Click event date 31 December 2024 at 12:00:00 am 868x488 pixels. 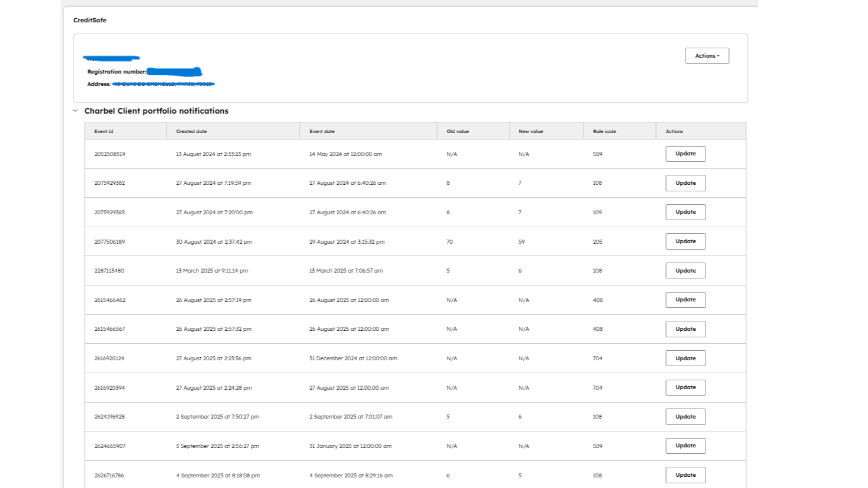[x=353, y=358]
